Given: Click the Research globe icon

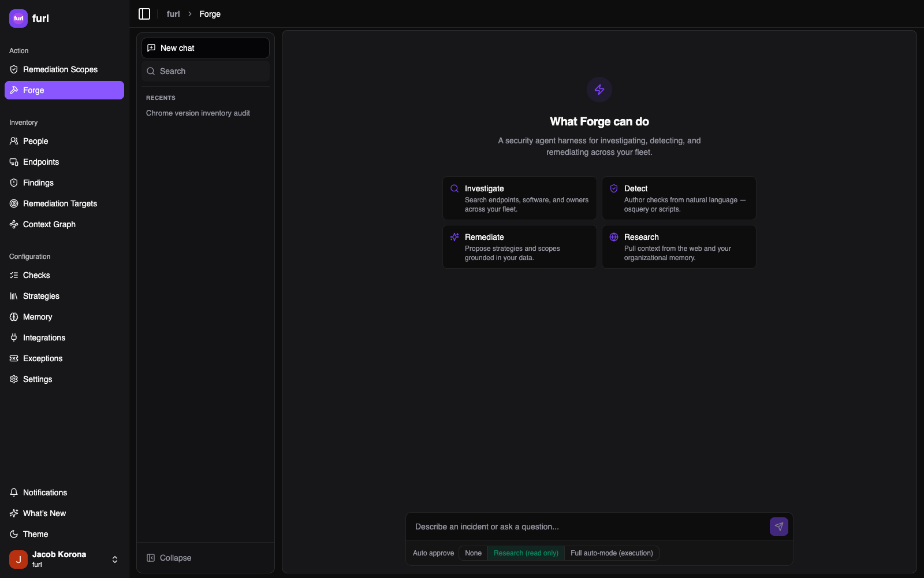Looking at the screenshot, I should (x=614, y=237).
